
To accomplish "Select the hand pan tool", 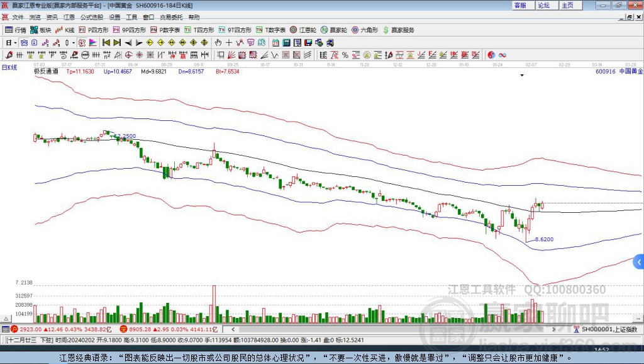I will click(218, 43).
